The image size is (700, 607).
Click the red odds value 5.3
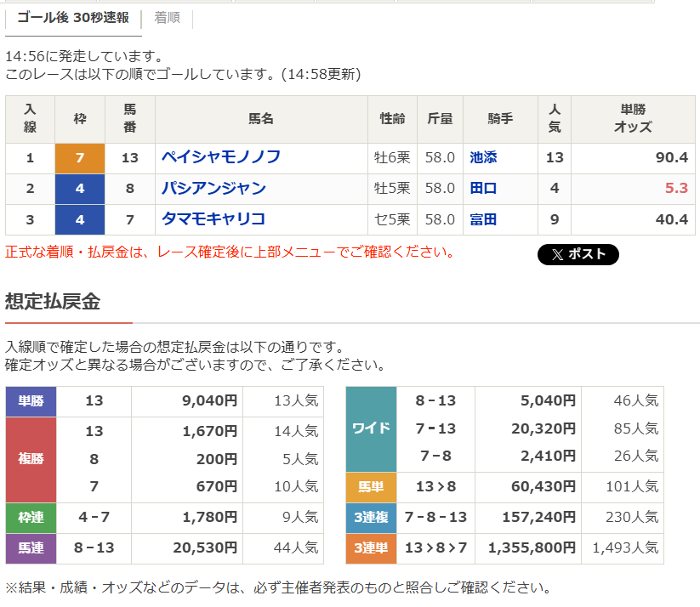(676, 189)
